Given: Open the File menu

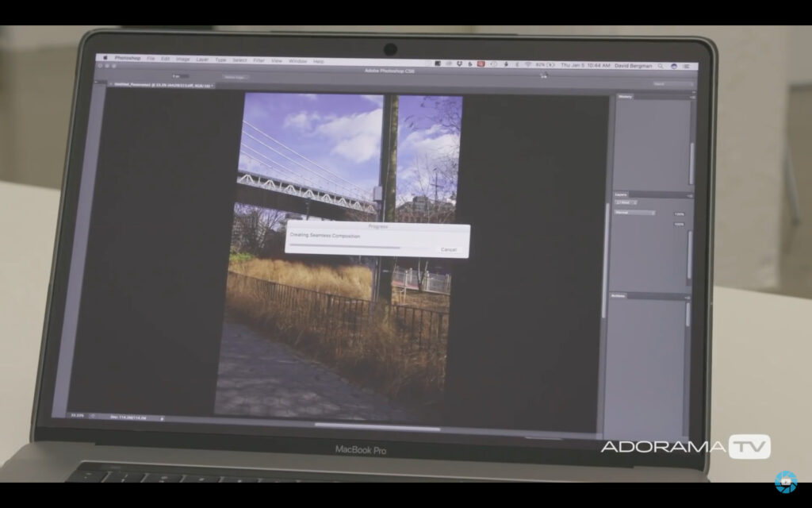Looking at the screenshot, I should [151, 59].
